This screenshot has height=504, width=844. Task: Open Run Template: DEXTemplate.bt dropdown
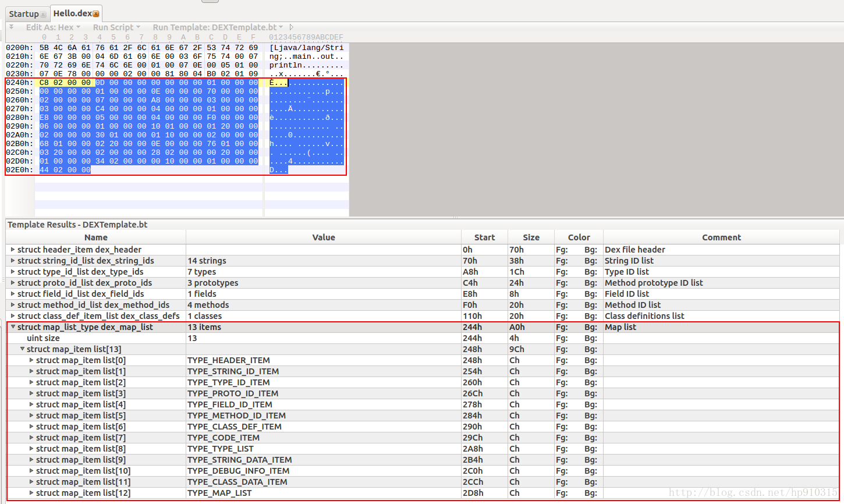[x=218, y=27]
